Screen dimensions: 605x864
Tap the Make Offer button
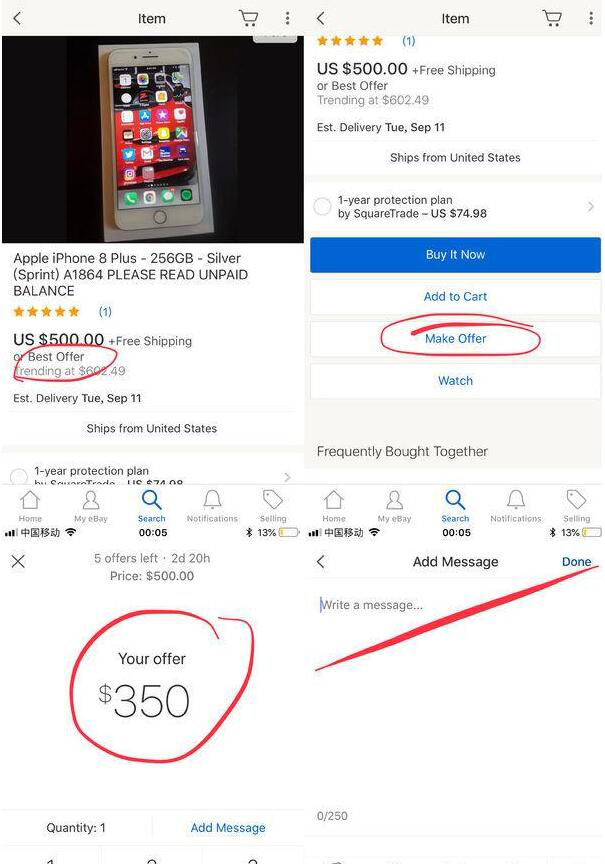click(x=455, y=338)
